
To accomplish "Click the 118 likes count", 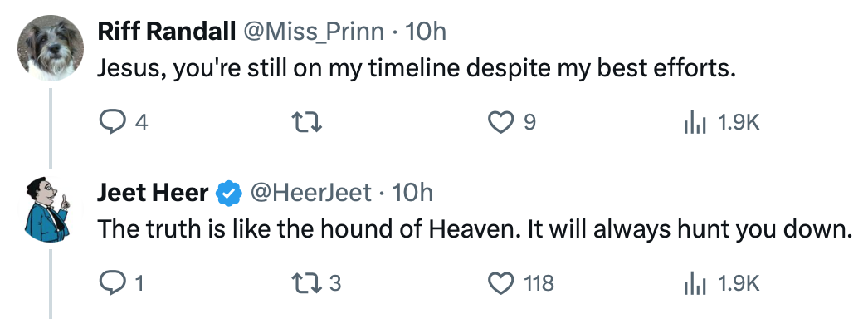I will (x=539, y=283).
